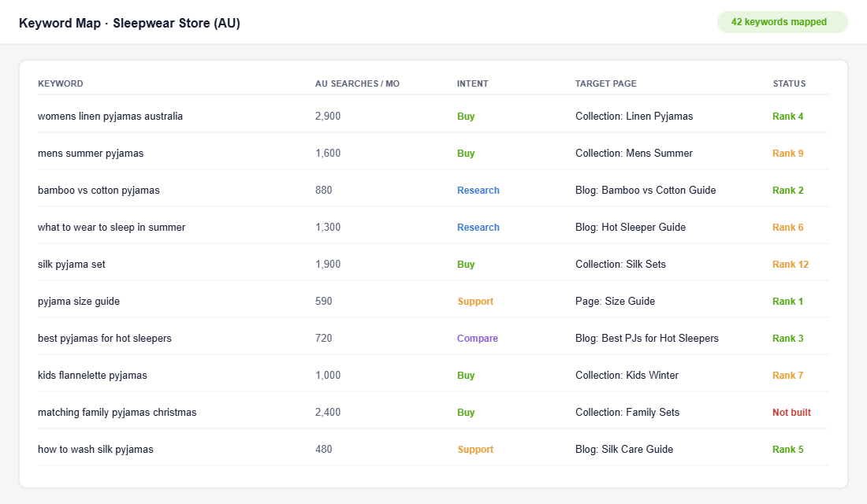Open target 'Collection: Linen Pyjamas'

coord(634,116)
